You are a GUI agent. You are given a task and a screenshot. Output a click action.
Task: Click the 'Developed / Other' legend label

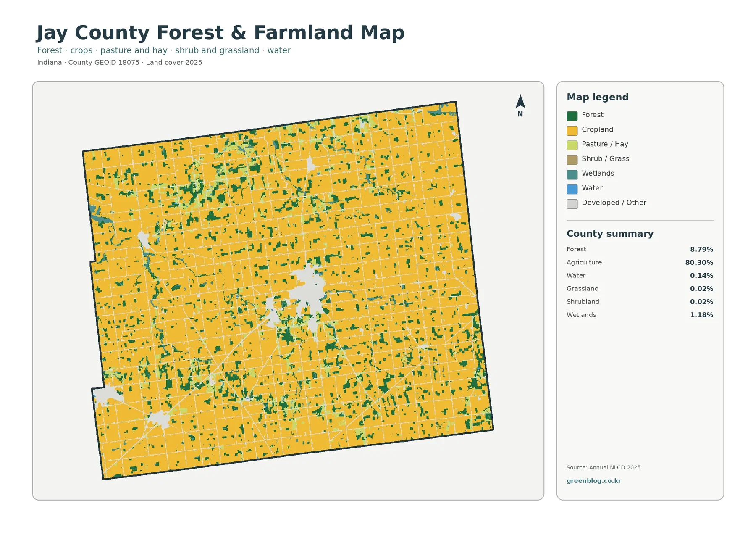(614, 203)
